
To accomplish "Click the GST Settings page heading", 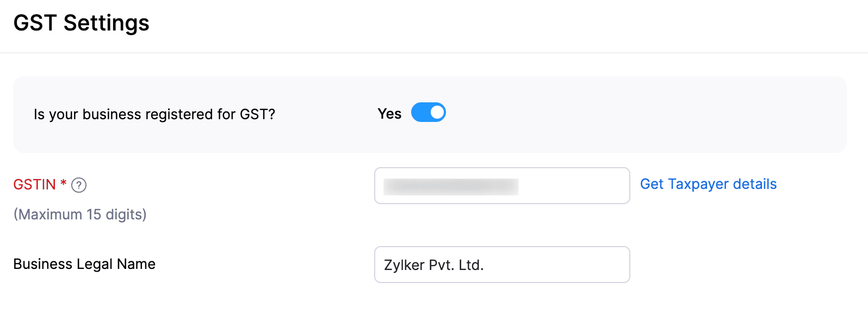I will 81,23.
